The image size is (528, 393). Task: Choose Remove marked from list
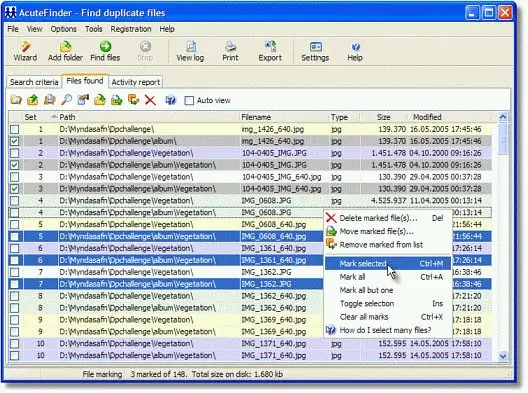click(388, 245)
